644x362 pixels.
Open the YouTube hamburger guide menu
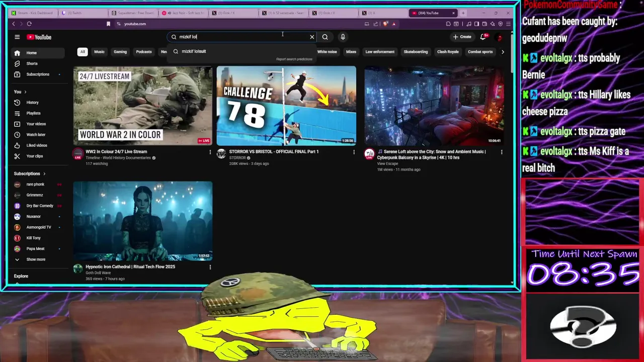point(17,37)
